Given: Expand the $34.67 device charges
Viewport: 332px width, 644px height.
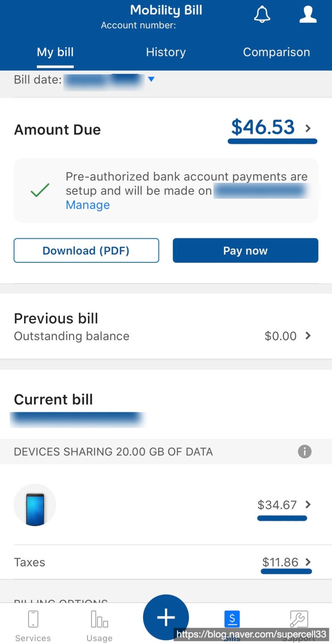Looking at the screenshot, I should (x=308, y=505).
